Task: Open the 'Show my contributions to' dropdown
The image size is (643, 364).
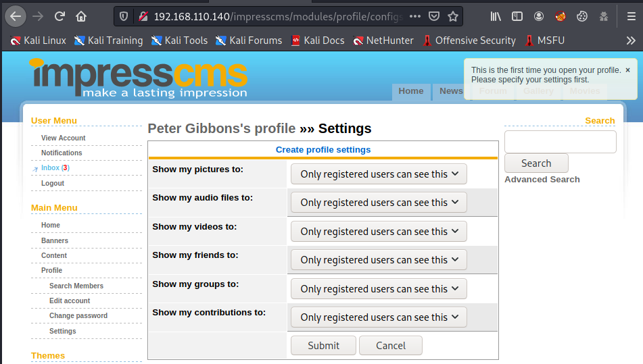Action: point(379,317)
